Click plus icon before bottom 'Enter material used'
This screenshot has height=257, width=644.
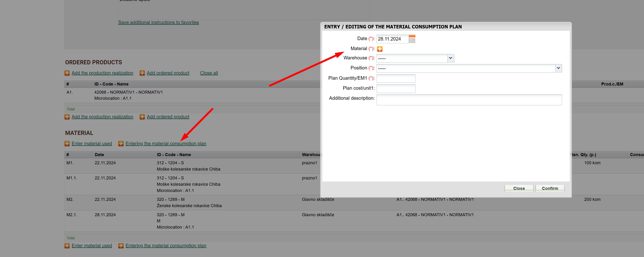[x=67, y=246]
